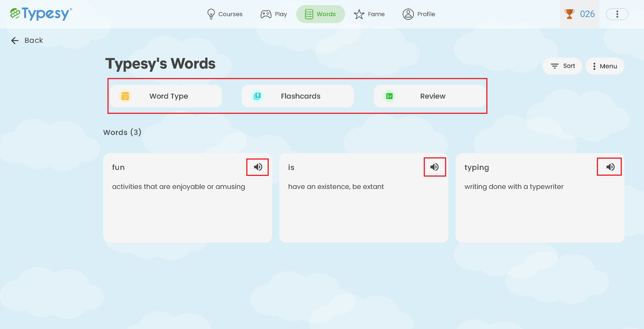Screen dimensions: 644x329
Task: Open the Sort options
Action: 562,66
